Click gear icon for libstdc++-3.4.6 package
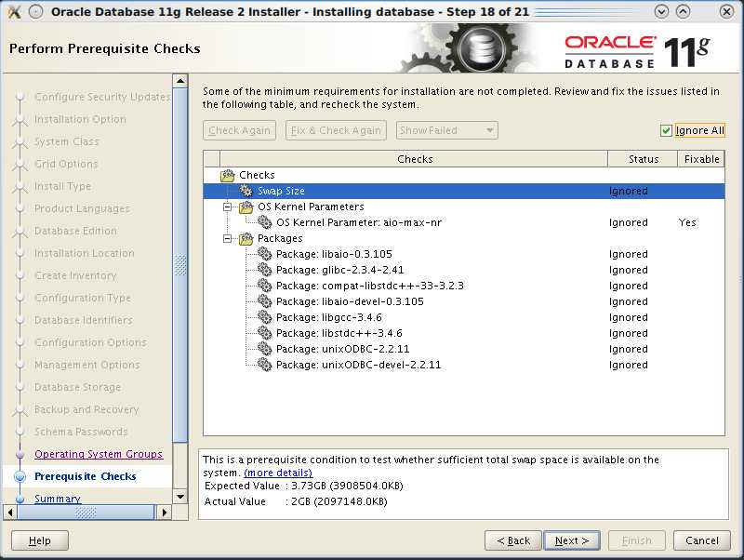The height and width of the screenshot is (560, 744). (x=264, y=333)
